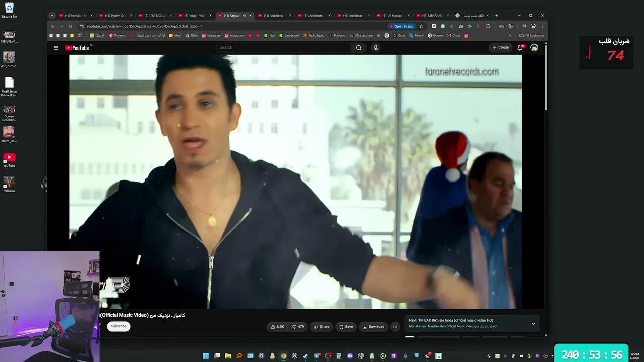The image size is (644, 362).
Task: Show hidden bookmarks with the chevron
Action: click(509, 36)
